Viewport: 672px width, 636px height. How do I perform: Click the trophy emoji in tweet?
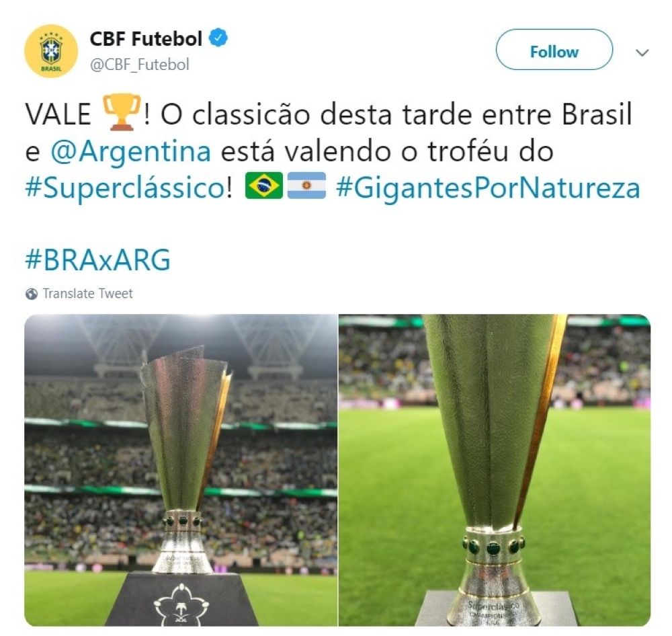tap(122, 112)
